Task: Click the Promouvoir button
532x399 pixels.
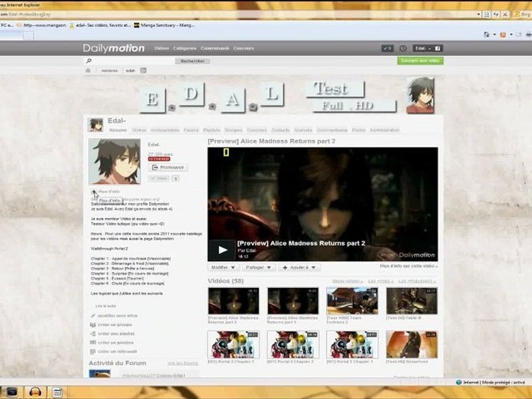Action: click(x=168, y=167)
